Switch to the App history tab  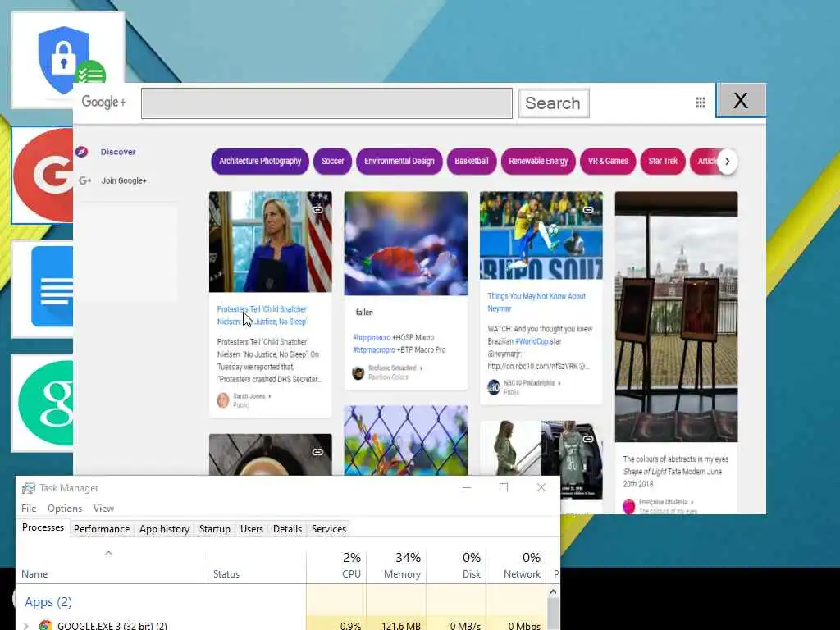pos(164,529)
